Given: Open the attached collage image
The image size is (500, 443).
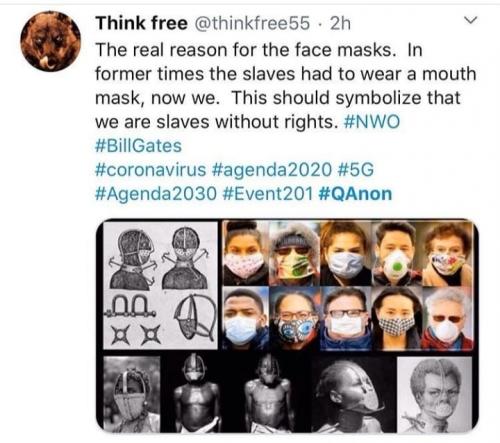Looking at the screenshot, I should (287, 326).
